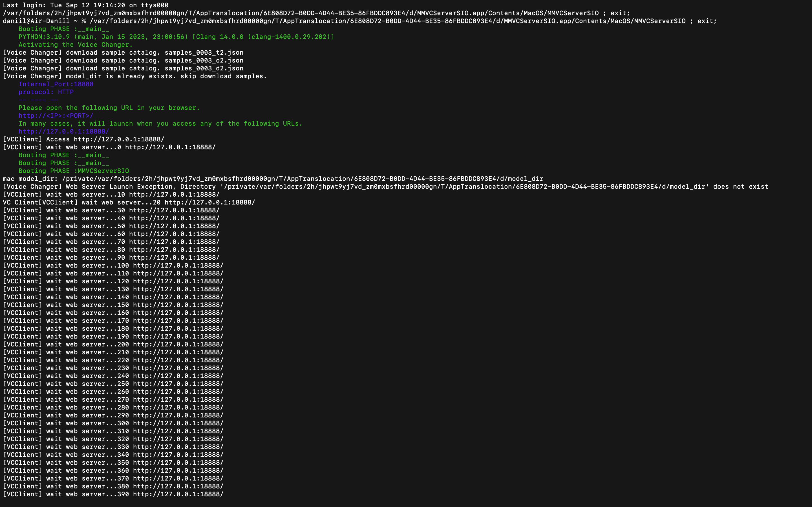Click the http://<IP>:<PORT>/ placeholder URL

56,115
